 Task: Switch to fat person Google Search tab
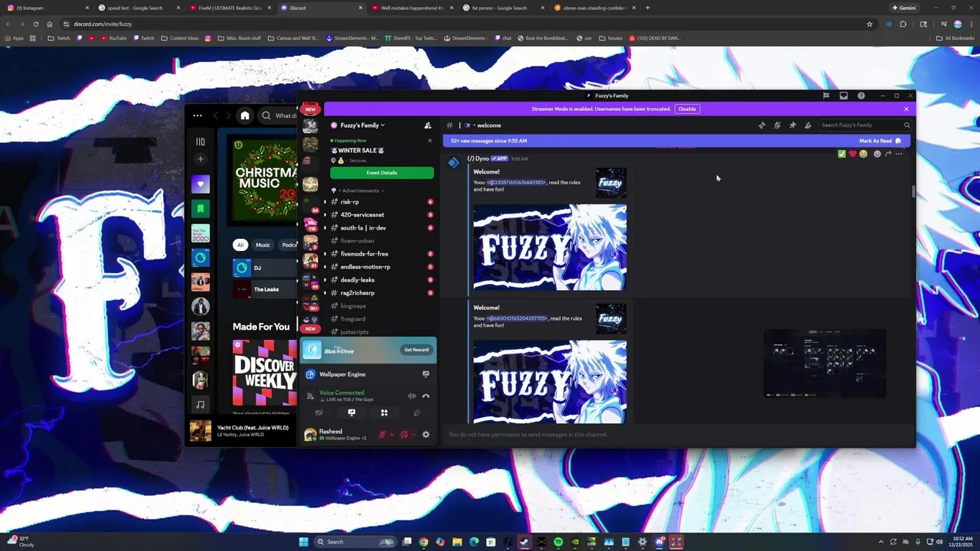point(503,8)
